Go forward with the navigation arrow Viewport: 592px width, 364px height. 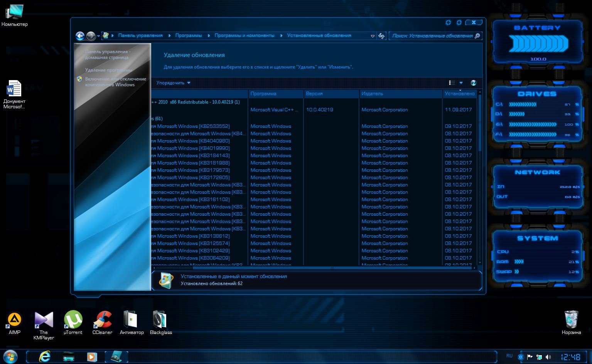pos(91,36)
